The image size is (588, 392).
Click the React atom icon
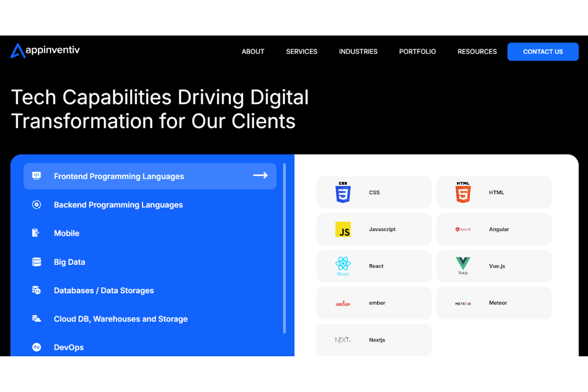pos(343,265)
